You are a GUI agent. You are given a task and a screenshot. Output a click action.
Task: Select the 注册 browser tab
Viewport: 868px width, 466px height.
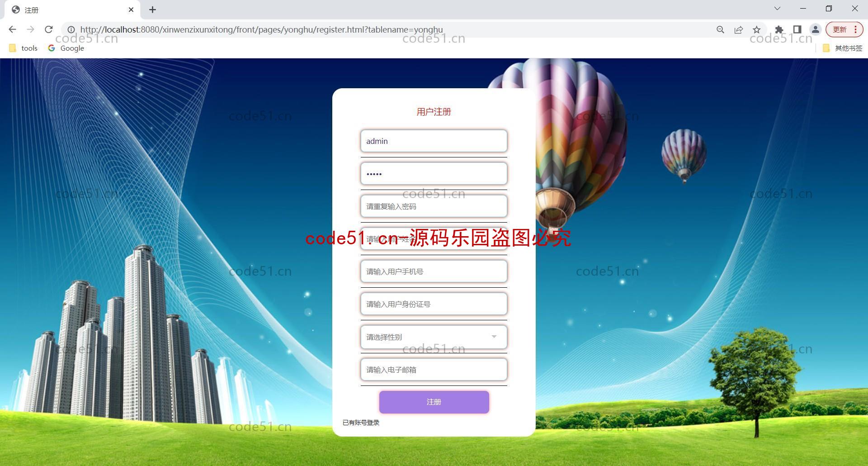pos(72,10)
